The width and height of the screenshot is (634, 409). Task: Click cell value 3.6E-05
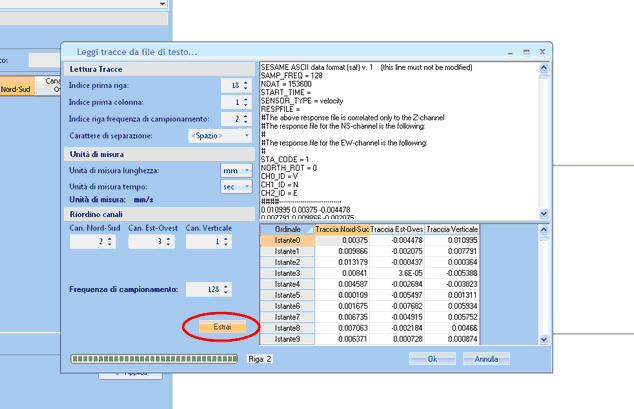click(x=397, y=273)
